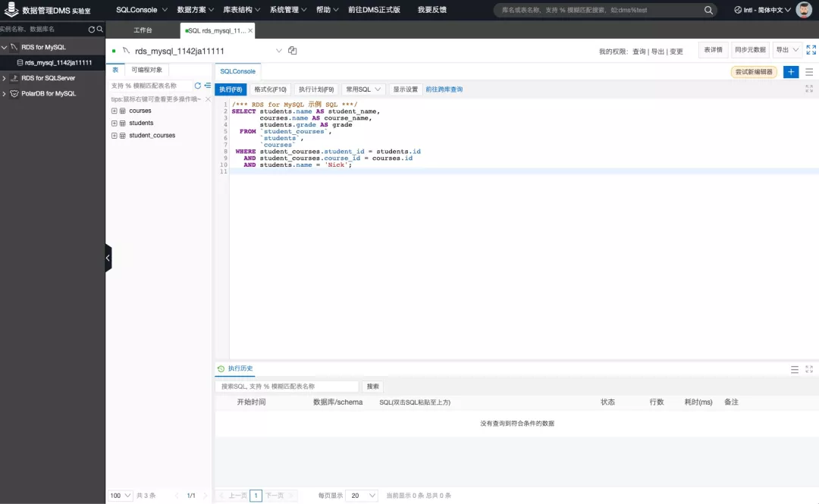Screen dimensions: 819x504
Task: Click the PolarDB for MySQL bear icon
Action: coord(14,93)
